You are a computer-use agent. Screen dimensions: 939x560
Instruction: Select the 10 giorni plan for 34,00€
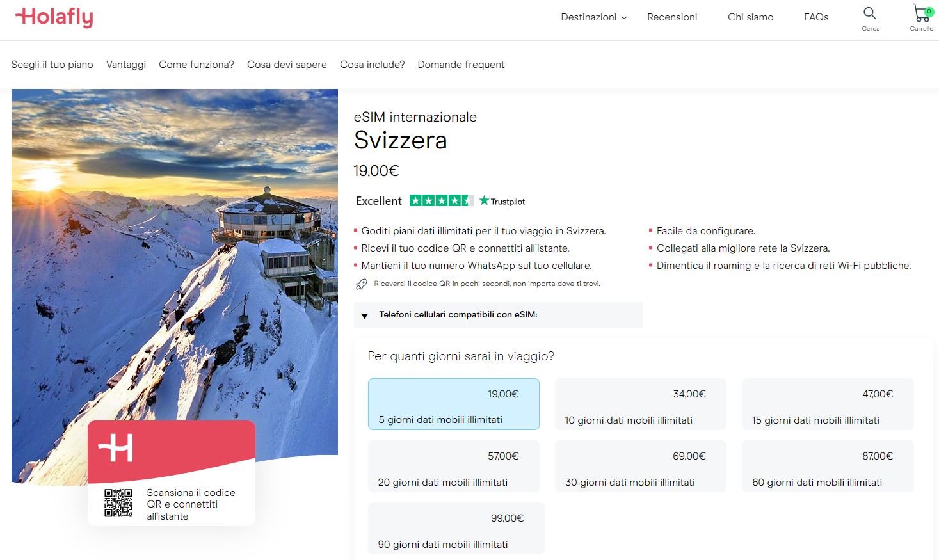coord(640,404)
